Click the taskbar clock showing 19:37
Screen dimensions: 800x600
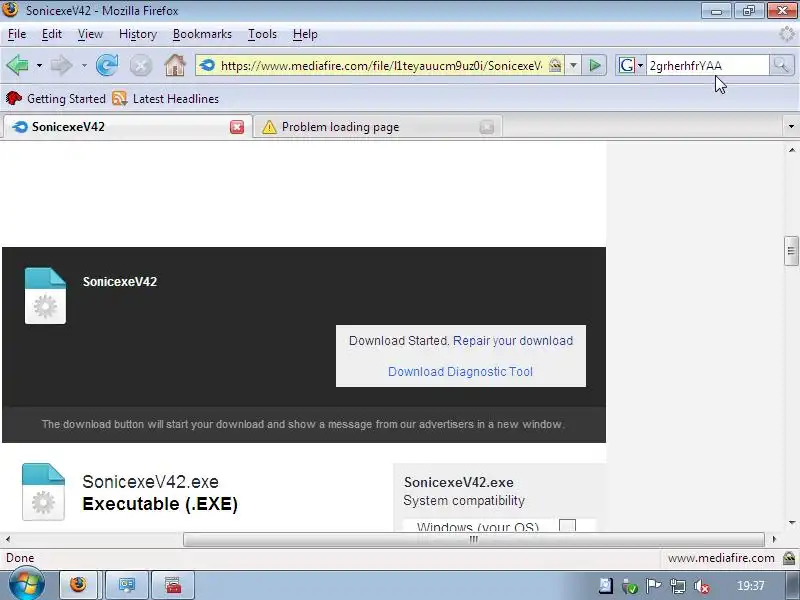(751, 586)
